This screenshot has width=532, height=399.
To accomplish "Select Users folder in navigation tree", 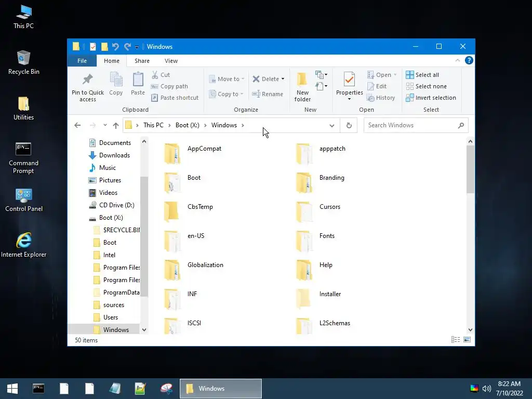I will tap(105, 317).
